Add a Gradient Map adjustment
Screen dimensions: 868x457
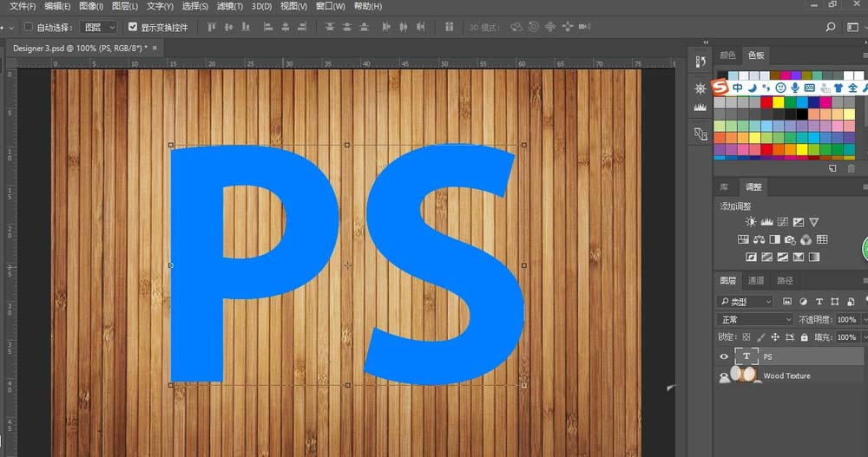tap(814, 257)
